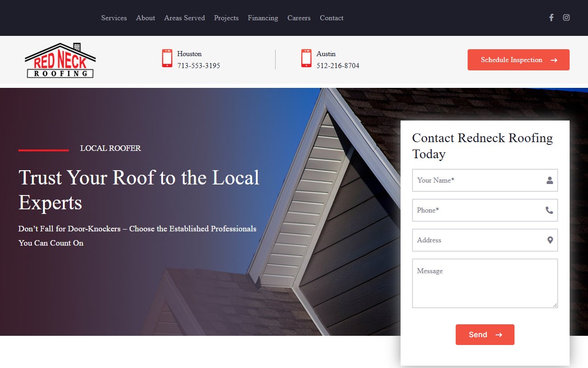Click handset icon in Phone field

(549, 210)
